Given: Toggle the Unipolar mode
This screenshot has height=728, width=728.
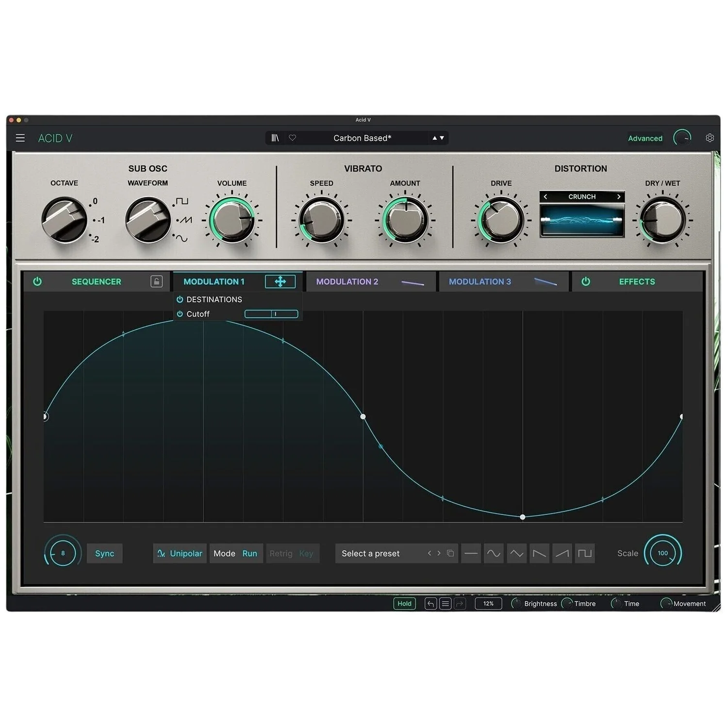Looking at the screenshot, I should [x=180, y=553].
